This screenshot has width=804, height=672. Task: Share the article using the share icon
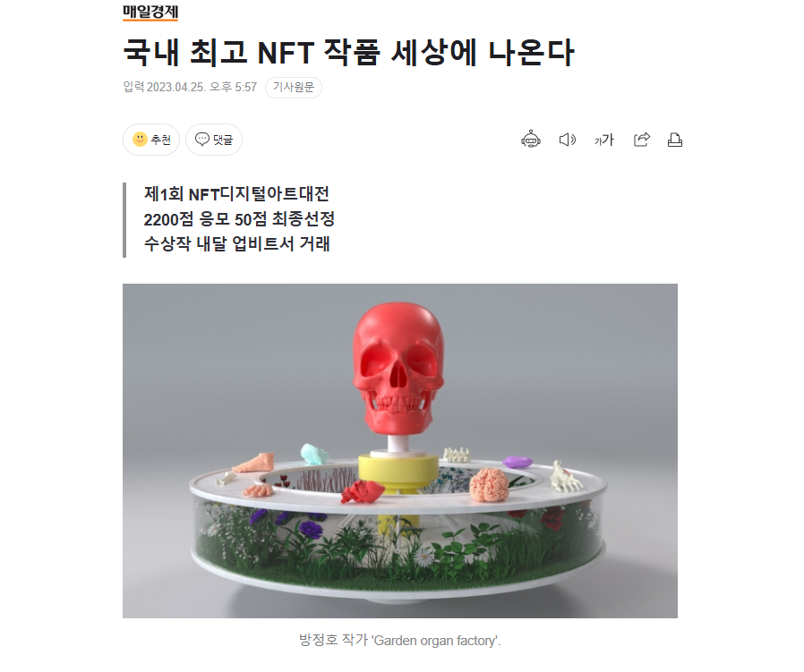(x=642, y=140)
